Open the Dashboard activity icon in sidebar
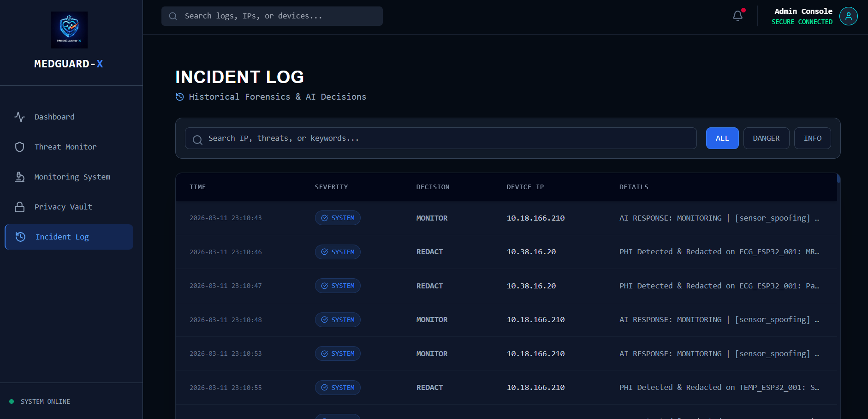 click(19, 117)
